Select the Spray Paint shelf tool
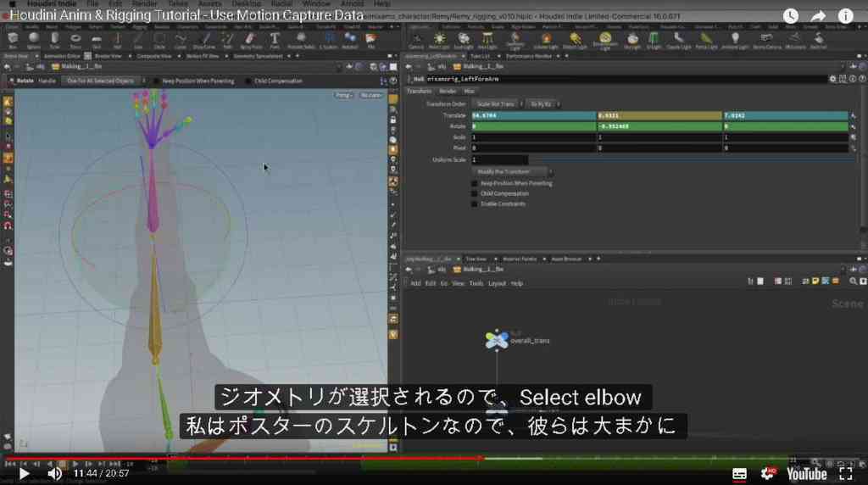Screen dimensions: 868x485 [251, 40]
